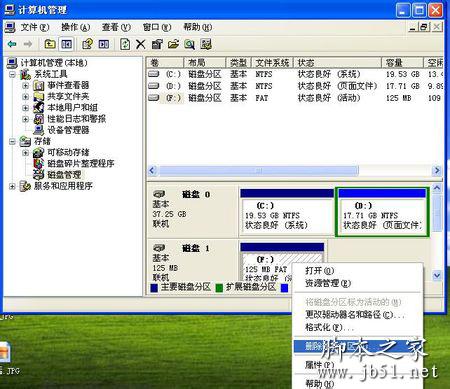The width and height of the screenshot is (450, 389).
Task: Click the disk view scroll-down arrow
Action: [x=437, y=276]
